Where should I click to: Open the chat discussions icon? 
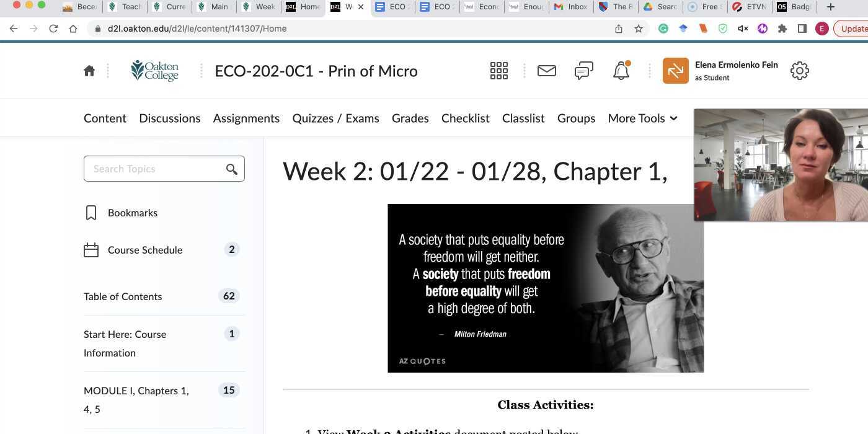(583, 70)
